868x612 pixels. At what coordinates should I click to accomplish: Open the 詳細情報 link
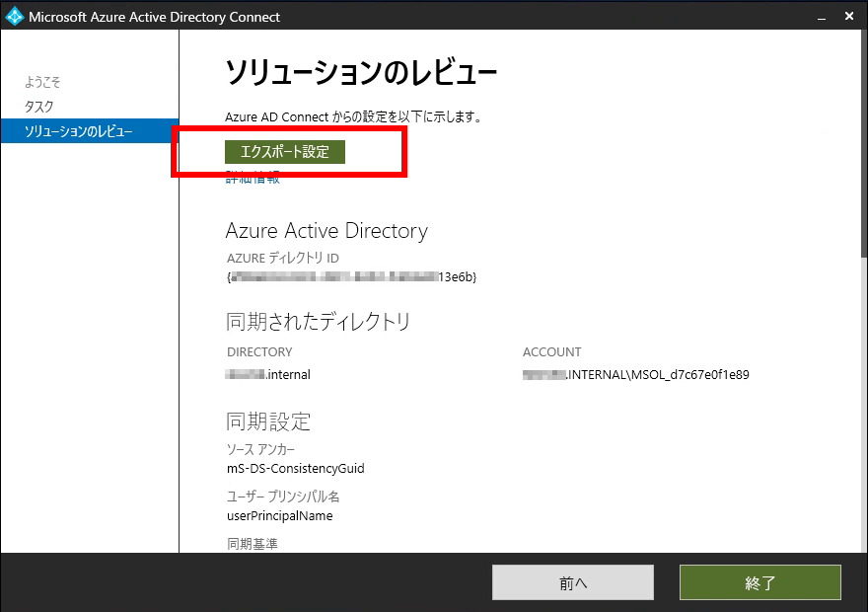pos(253,179)
